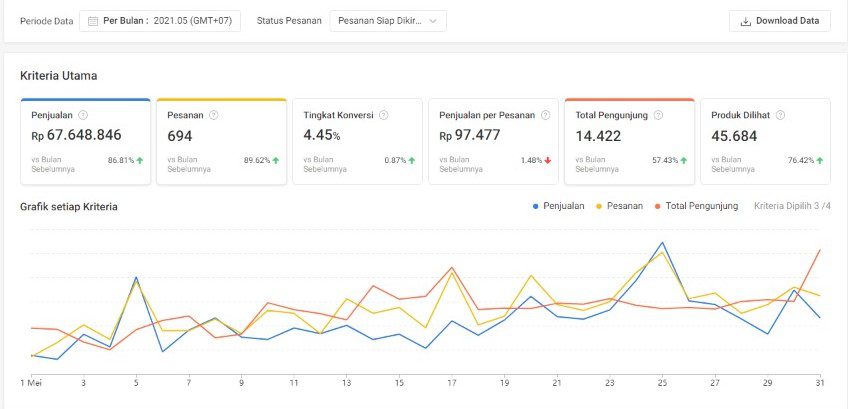Click the "45.684" products viewed value
Screen dimensions: 848x409
pos(734,136)
